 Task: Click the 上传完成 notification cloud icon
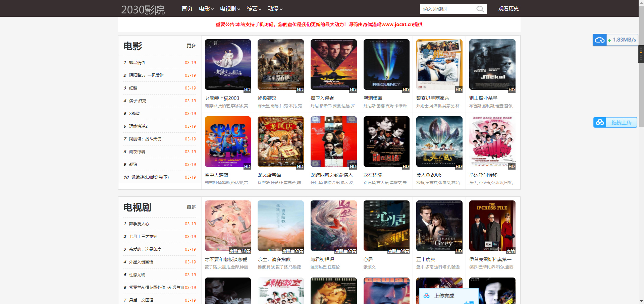pos(426,296)
